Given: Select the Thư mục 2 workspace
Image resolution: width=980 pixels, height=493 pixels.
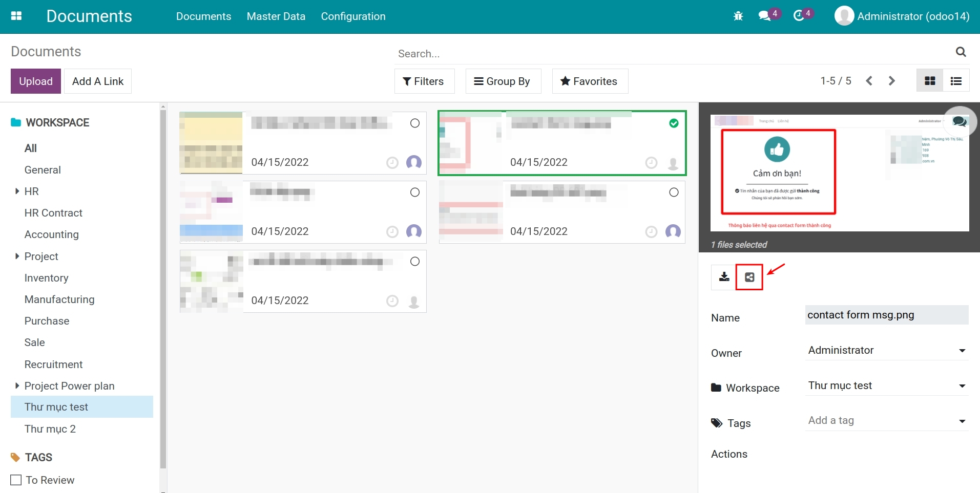Looking at the screenshot, I should click(x=50, y=428).
